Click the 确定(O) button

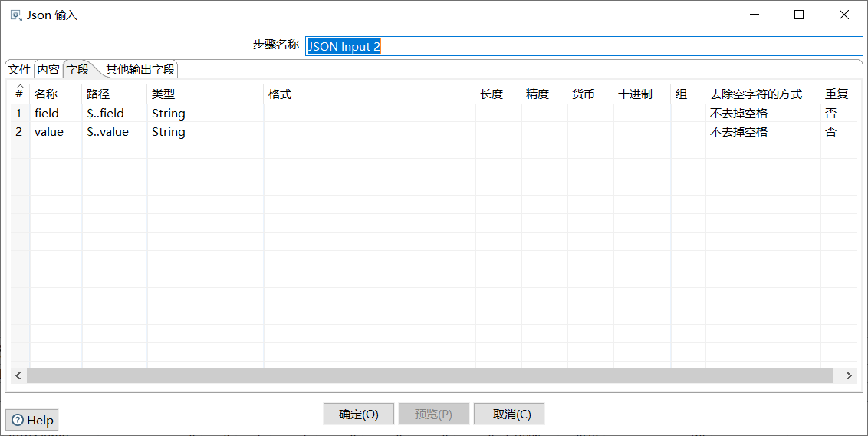(x=359, y=415)
